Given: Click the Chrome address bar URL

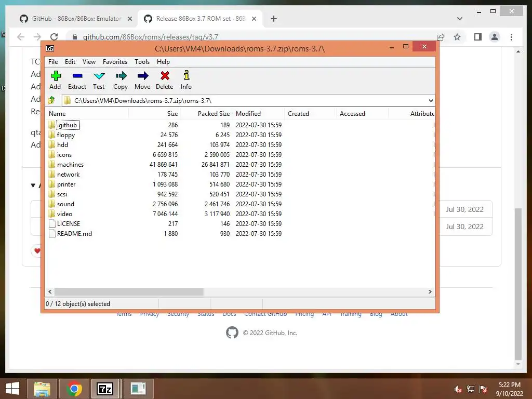Looking at the screenshot, I should pyautogui.click(x=151, y=37).
